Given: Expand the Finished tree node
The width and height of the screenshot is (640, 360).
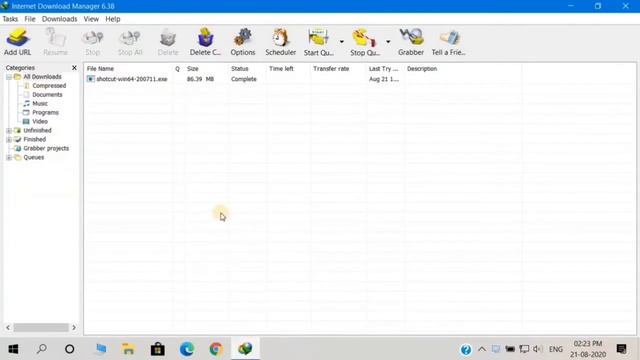Looking at the screenshot, I should (9, 140).
